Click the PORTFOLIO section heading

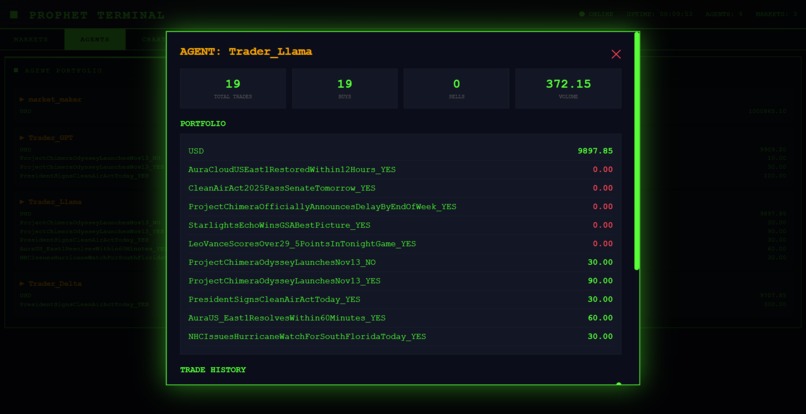tap(203, 124)
